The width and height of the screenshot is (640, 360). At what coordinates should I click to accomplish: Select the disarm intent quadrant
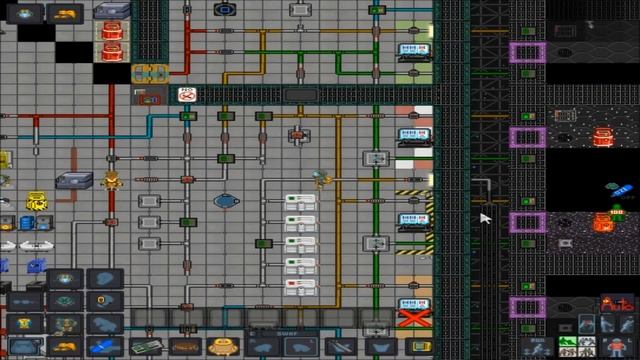pos(587,342)
